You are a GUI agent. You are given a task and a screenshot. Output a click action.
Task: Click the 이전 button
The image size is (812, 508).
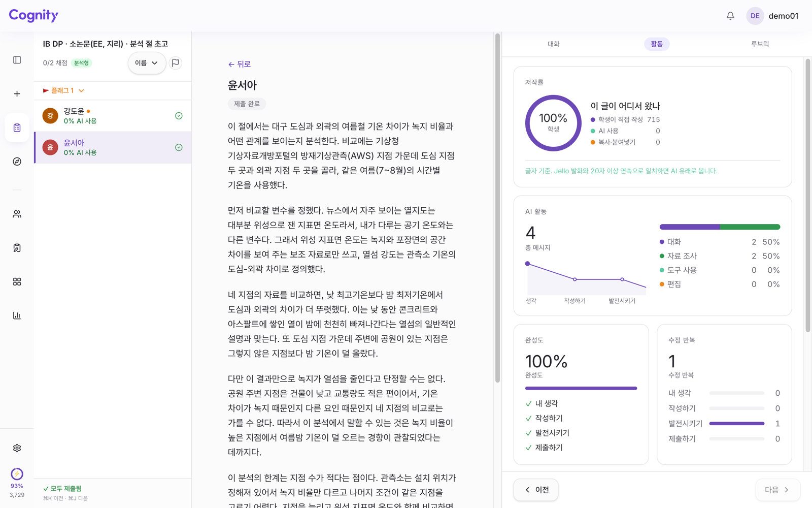pyautogui.click(x=536, y=490)
